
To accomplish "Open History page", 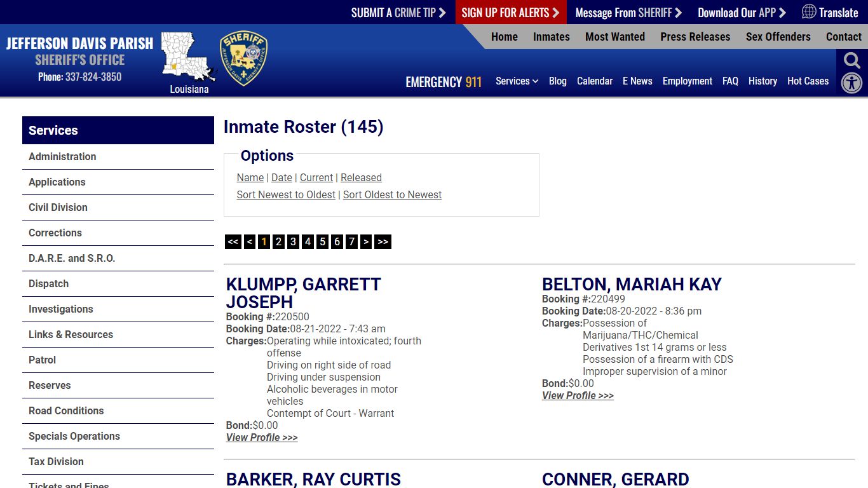I will pos(763,81).
